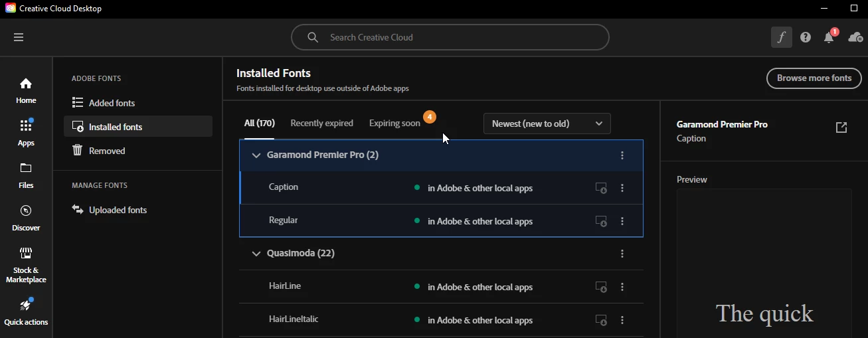Screen dimensions: 868x338
Task: Open Garamond Premier Pro in external link
Action: [841, 127]
